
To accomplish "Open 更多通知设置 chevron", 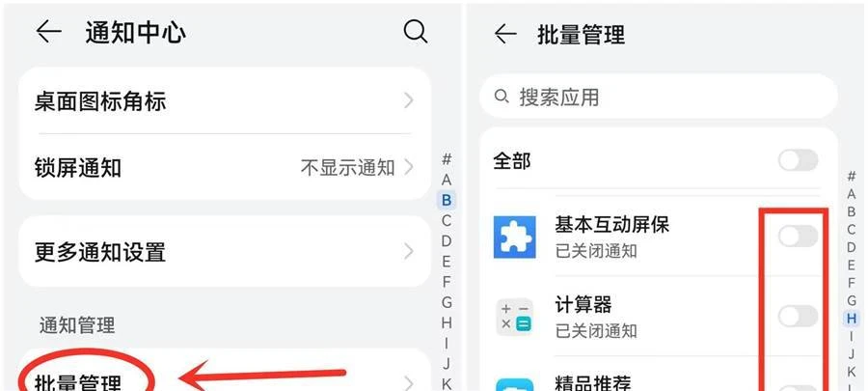I will click(409, 251).
